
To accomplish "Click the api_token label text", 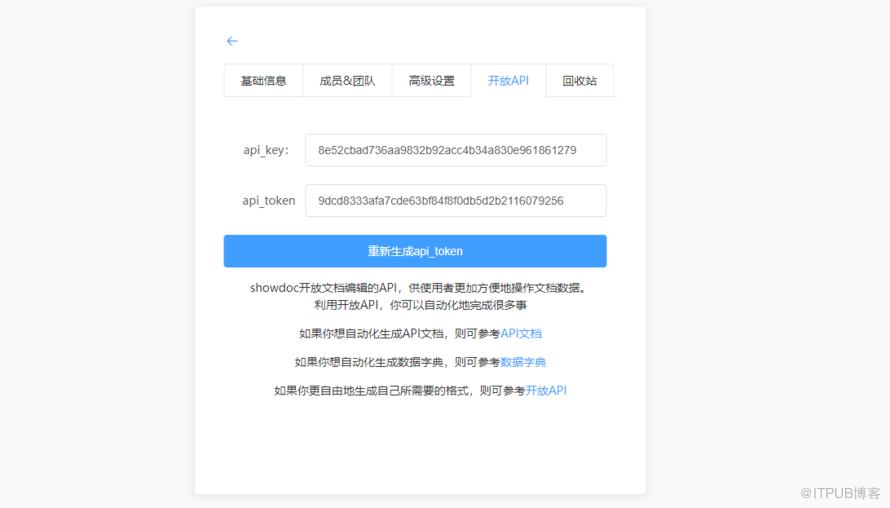I will (268, 201).
